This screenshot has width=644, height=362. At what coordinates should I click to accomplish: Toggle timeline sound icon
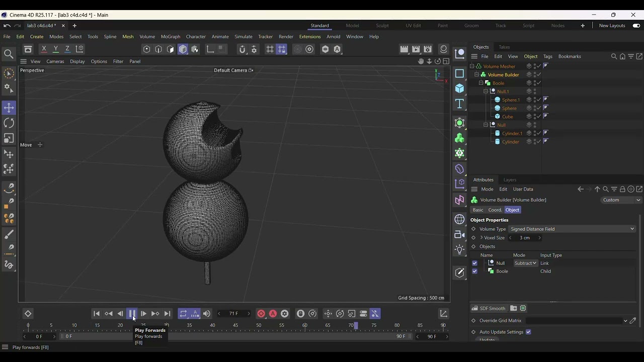click(207, 314)
